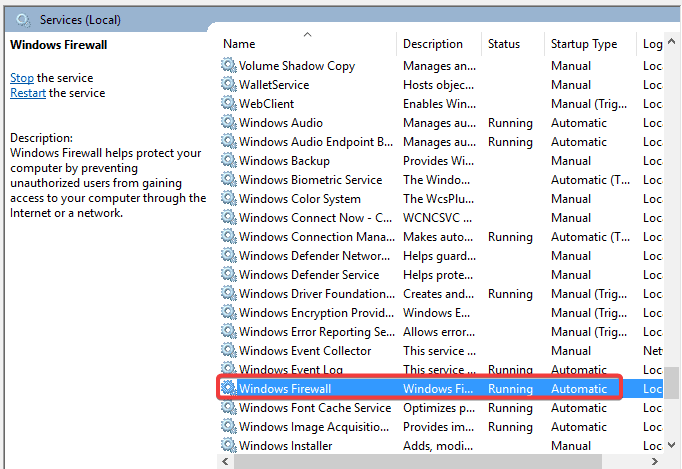682x469 pixels.
Task: Select the Windows Connect Now service name
Action: [x=315, y=218]
